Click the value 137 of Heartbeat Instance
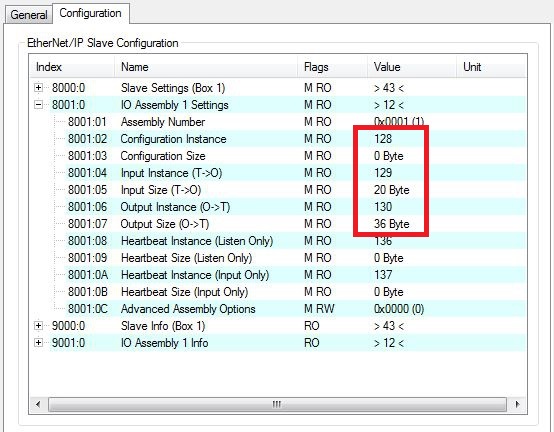Viewport: 554px width, 432px height. (383, 275)
